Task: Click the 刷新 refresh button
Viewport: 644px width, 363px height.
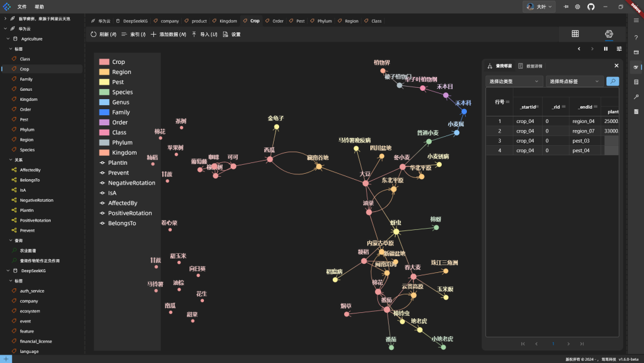Action: click(x=104, y=34)
